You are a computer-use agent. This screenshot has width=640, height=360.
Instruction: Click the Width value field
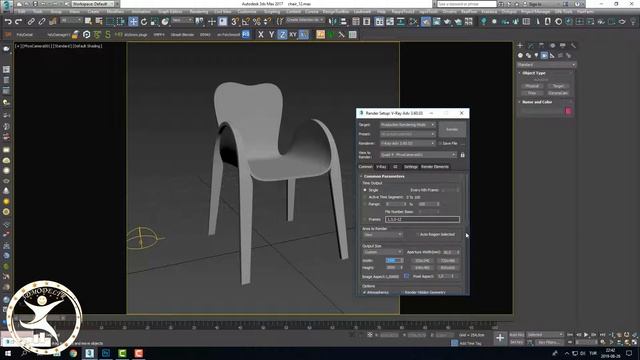click(392, 260)
